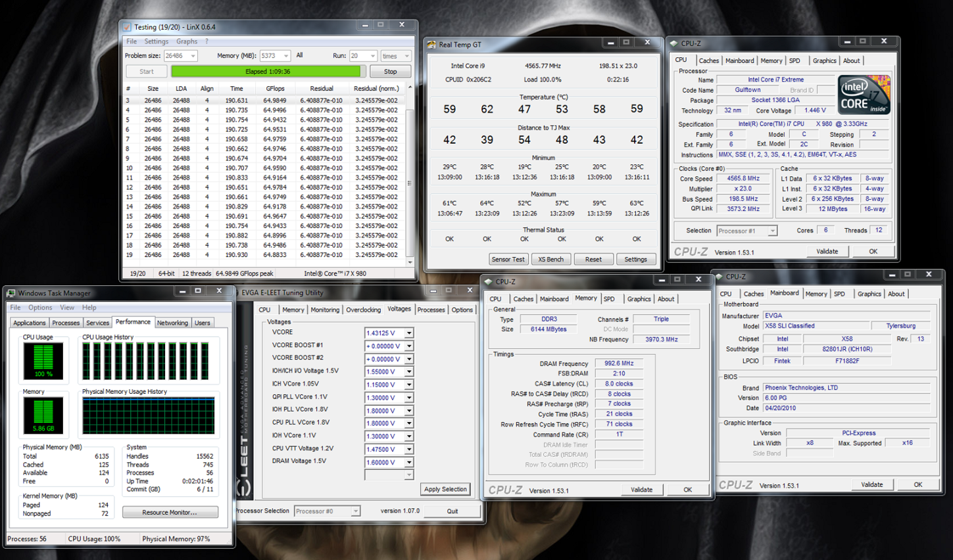
Task: Open the Memory (MB) dropdown in LinX
Action: (x=286, y=56)
